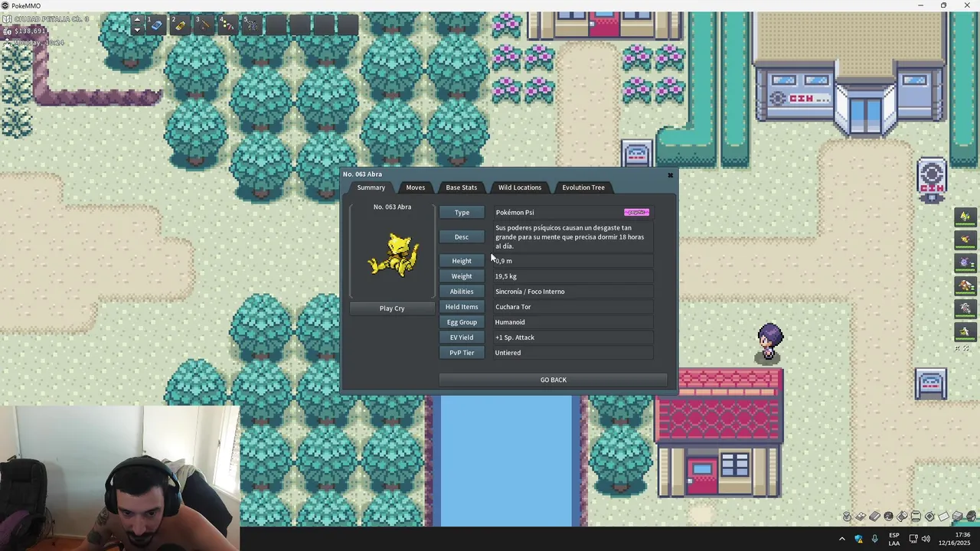Click the Egg Group label button

coord(462,322)
